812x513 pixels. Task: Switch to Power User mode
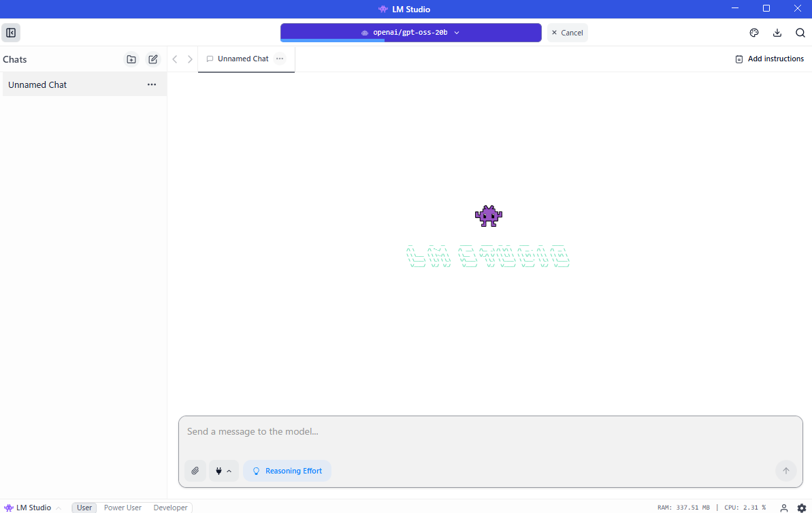[x=123, y=508]
